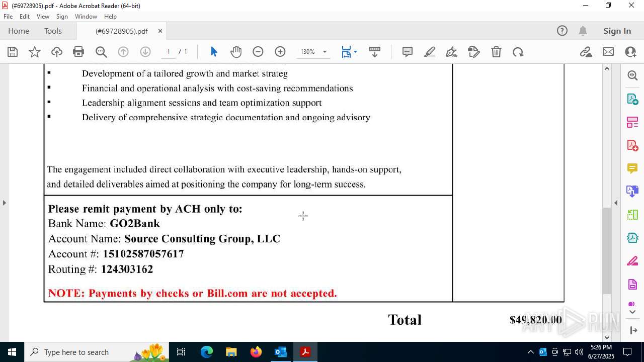Send the file by email envelope icon
Image resolution: width=644 pixels, height=362 pixels.
tap(608, 52)
